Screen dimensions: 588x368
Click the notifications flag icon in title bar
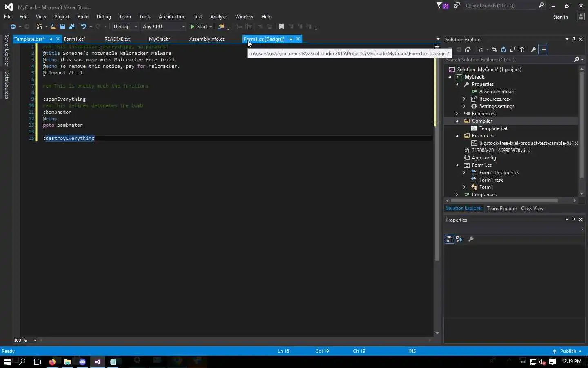point(442,6)
